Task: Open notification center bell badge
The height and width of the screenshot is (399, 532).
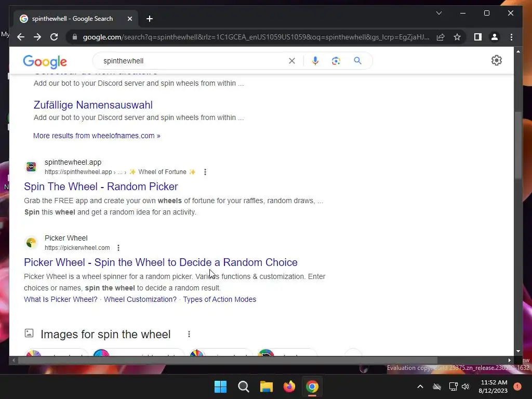Action: (x=517, y=387)
